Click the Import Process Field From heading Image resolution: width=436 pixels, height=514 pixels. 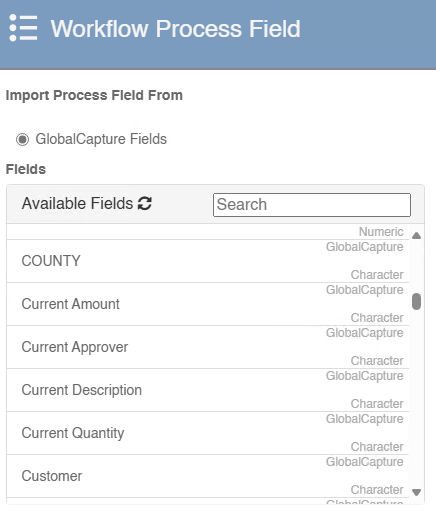click(x=94, y=95)
